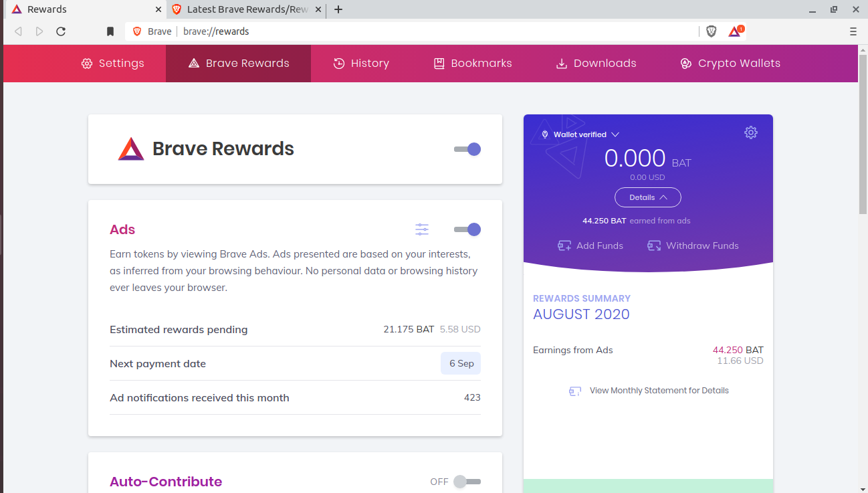Click the 11.66 USD earnings value
Image resolution: width=868 pixels, height=493 pixels.
tap(740, 361)
